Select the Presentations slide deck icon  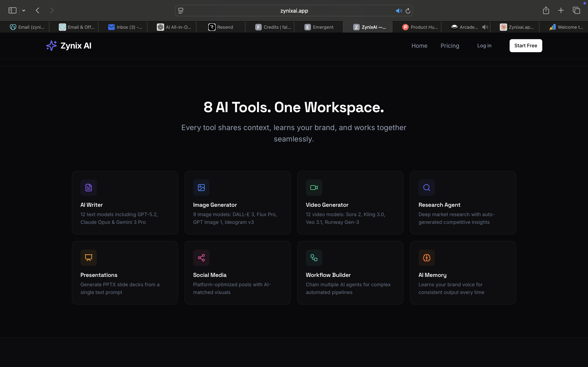coord(88,257)
